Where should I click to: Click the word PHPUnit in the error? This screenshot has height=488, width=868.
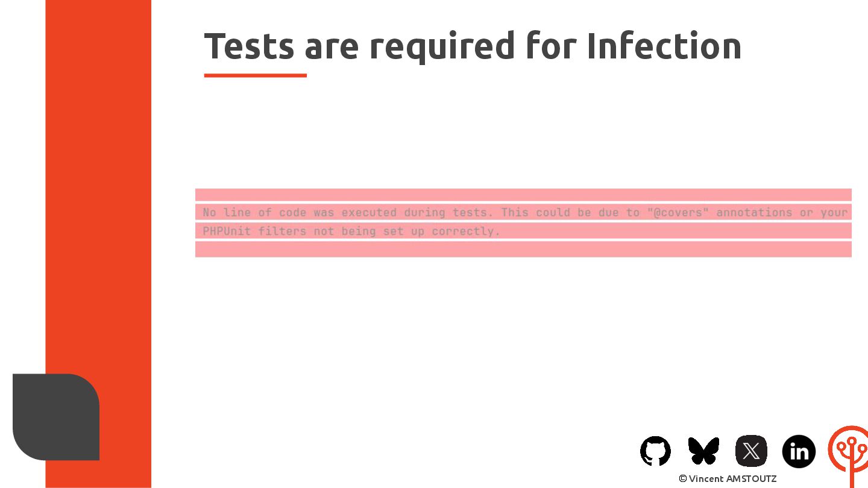(227, 231)
